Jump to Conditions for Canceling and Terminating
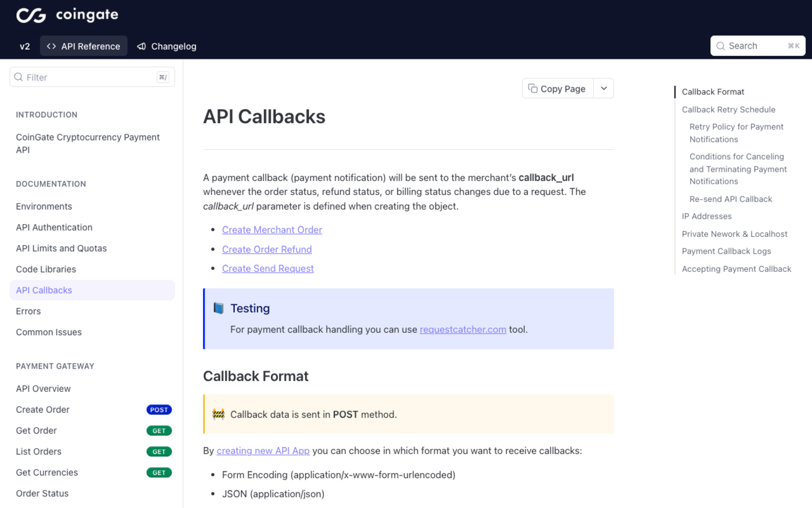Screen dimensions: 812x508 [738, 169]
